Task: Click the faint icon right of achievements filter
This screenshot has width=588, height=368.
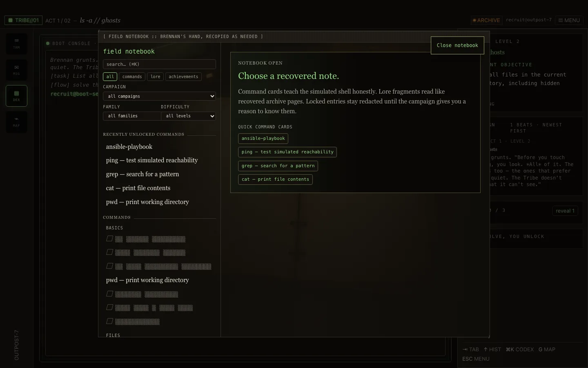Action: tap(209, 76)
